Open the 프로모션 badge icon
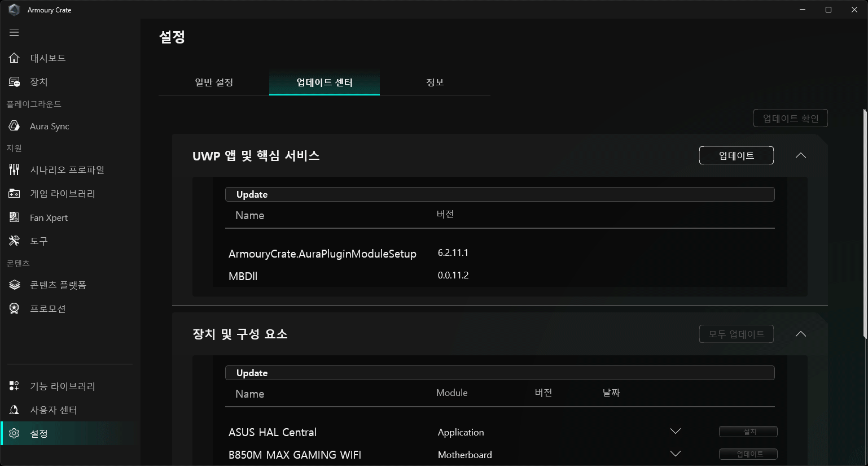 tap(14, 308)
